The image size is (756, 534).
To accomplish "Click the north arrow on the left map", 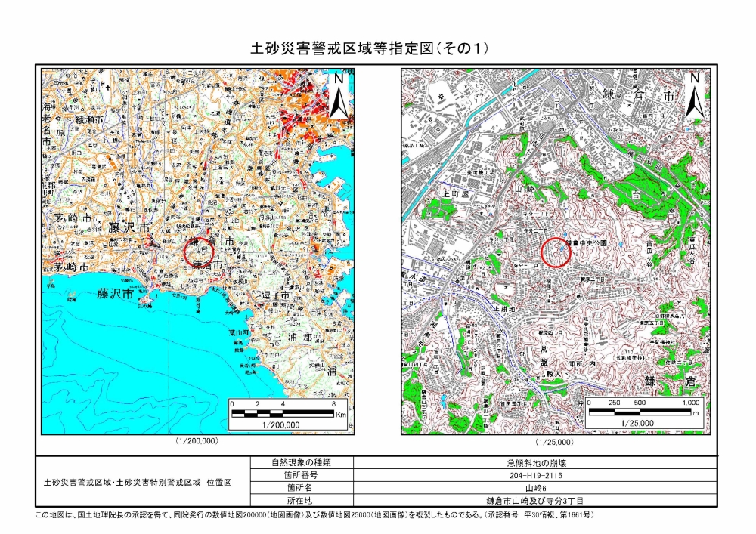I will [339, 96].
